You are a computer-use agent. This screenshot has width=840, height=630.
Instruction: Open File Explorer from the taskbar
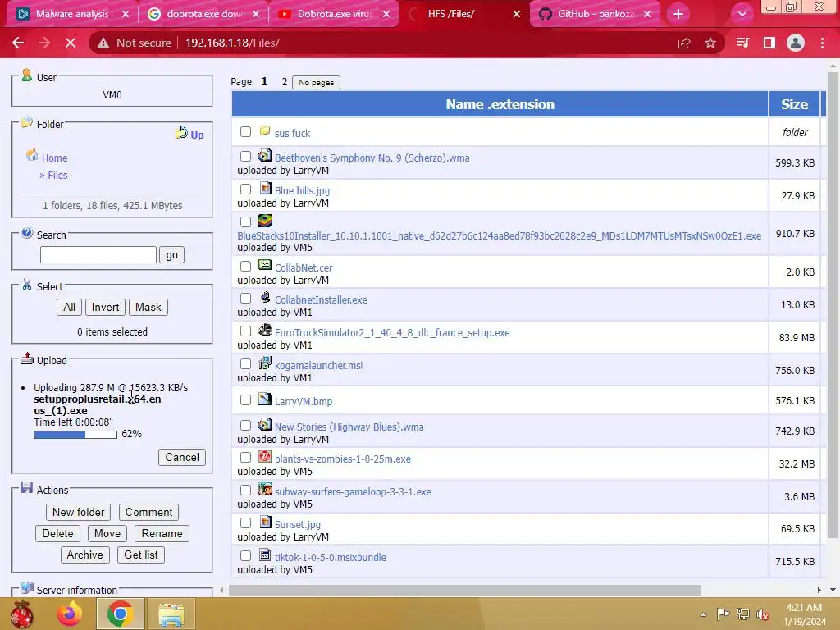[x=171, y=614]
